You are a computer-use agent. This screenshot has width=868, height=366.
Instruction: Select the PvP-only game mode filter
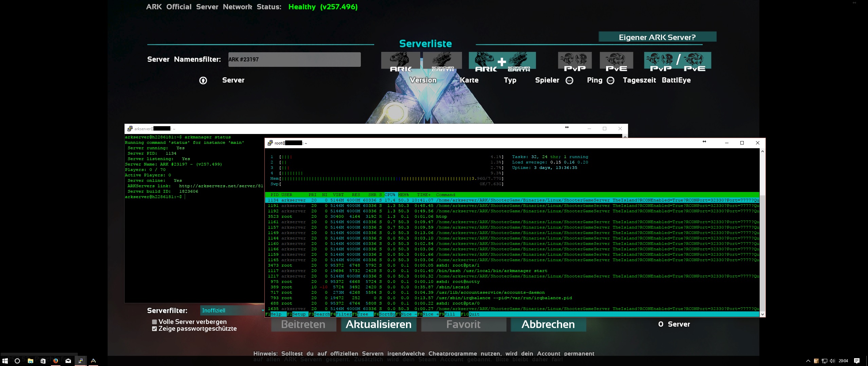coord(575,61)
